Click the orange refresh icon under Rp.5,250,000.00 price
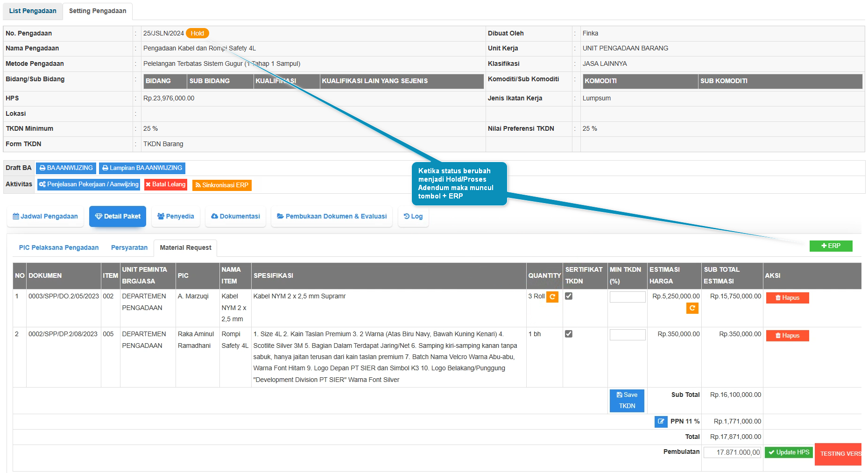The height and width of the screenshot is (473, 868). 692,308
